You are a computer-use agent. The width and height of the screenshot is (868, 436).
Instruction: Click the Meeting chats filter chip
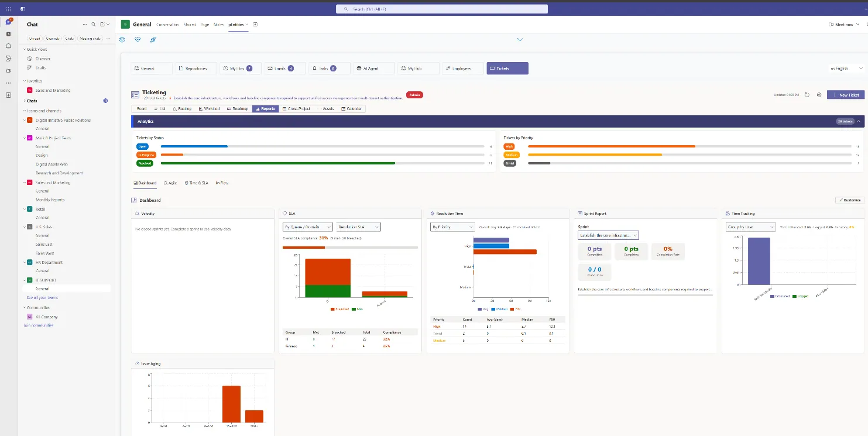pyautogui.click(x=90, y=39)
